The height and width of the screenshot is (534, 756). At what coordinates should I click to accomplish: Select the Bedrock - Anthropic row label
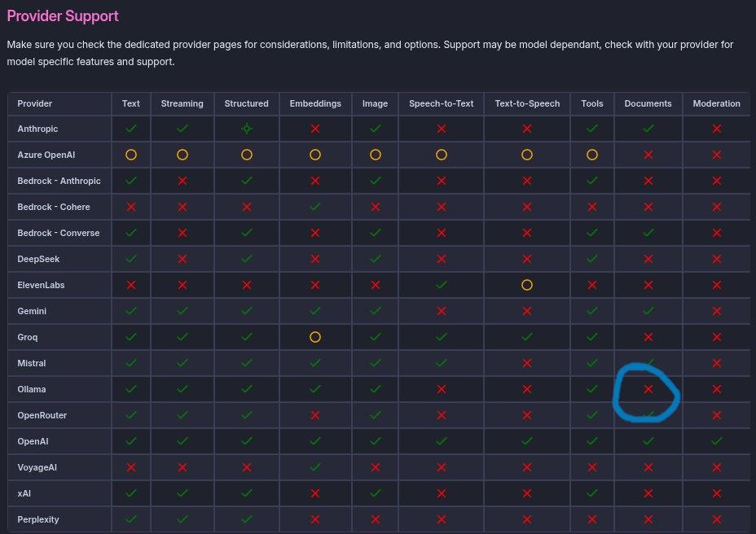point(59,181)
